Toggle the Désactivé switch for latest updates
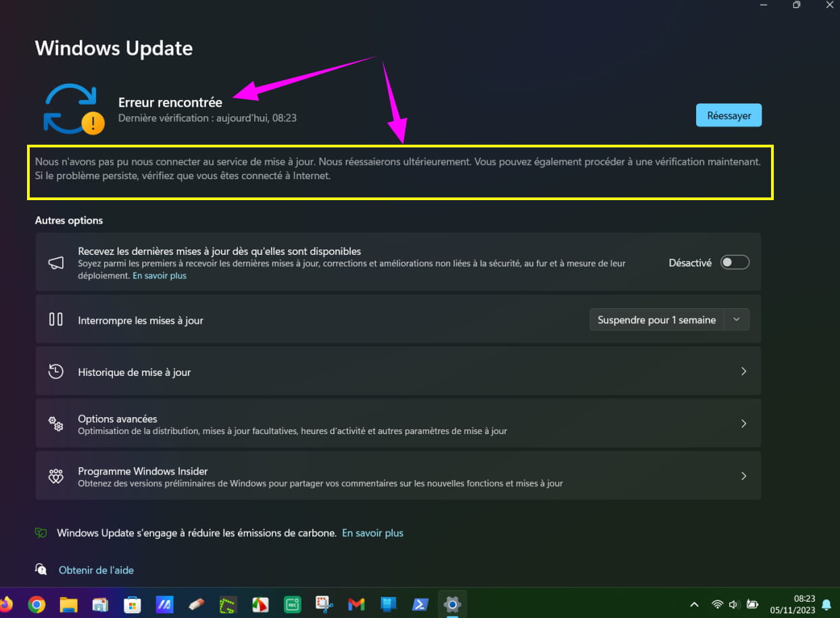Image resolution: width=840 pixels, height=618 pixels. pyautogui.click(x=735, y=262)
